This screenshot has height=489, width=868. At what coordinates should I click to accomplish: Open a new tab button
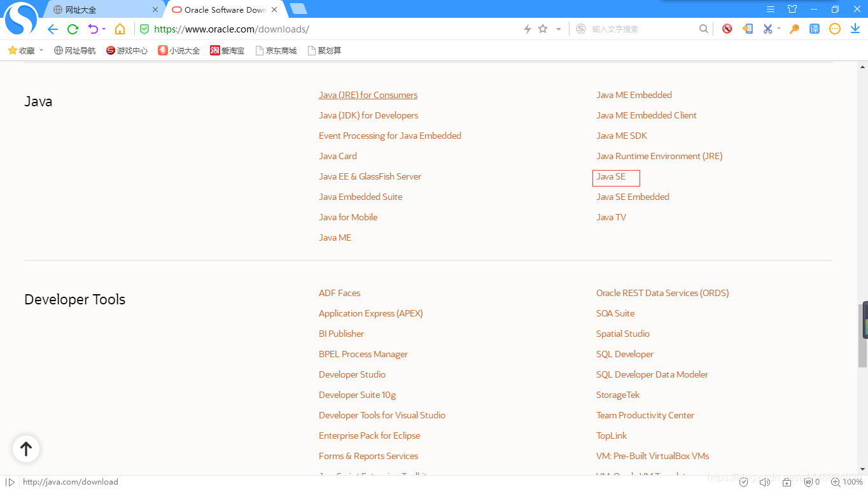[x=298, y=9]
